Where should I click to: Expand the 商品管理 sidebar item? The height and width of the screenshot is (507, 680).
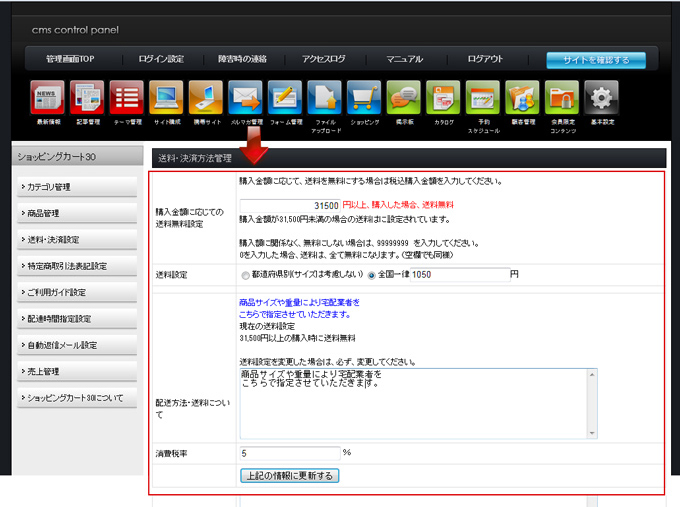coord(77,213)
